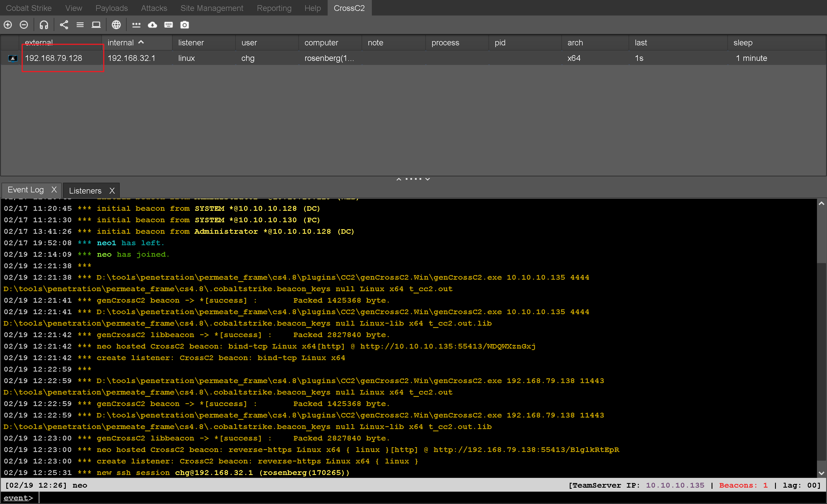Open listeners via the headphones icon
Viewport: 827px width, 504px height.
pos(44,25)
